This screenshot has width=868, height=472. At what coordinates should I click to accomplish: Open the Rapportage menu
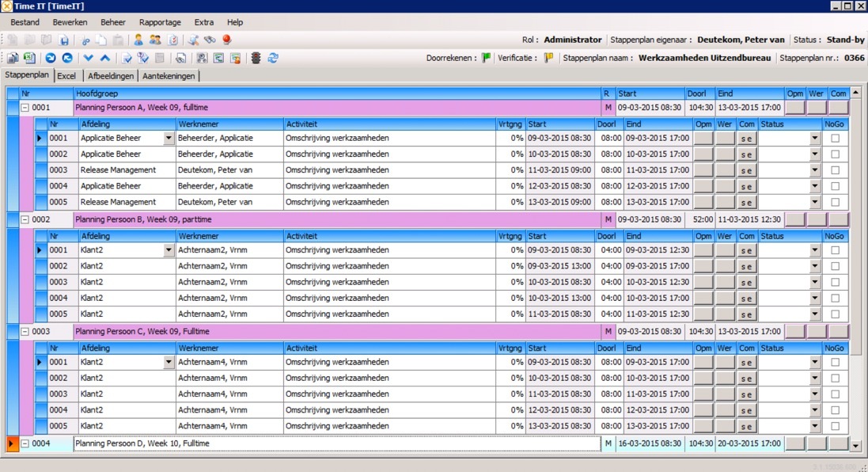pyautogui.click(x=160, y=22)
